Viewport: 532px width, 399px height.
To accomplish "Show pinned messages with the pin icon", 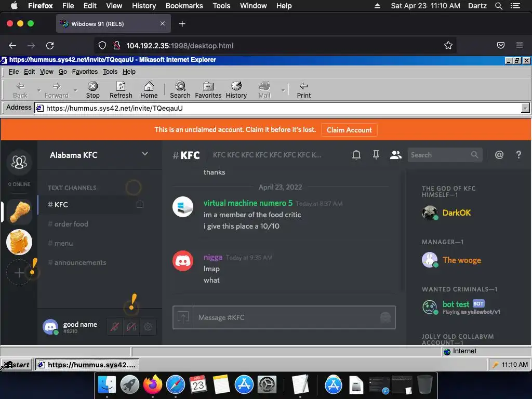I will pos(376,155).
